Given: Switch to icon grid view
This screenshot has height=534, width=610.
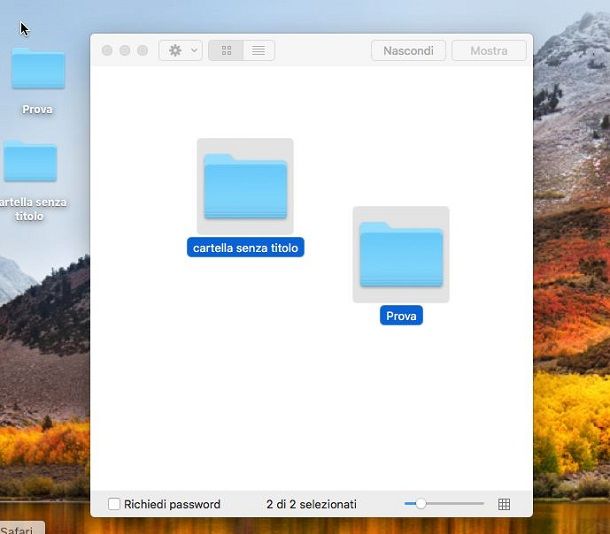Looking at the screenshot, I should 226,51.
